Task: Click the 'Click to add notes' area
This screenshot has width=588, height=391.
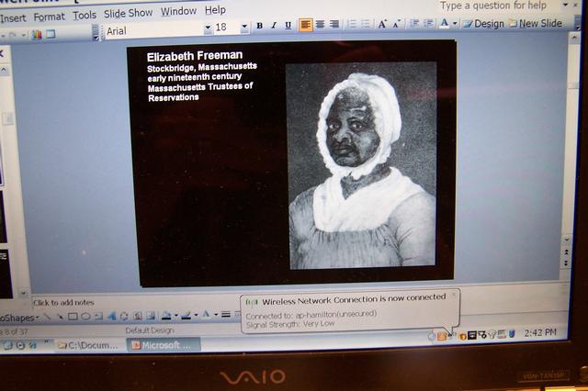Action: coord(64,302)
